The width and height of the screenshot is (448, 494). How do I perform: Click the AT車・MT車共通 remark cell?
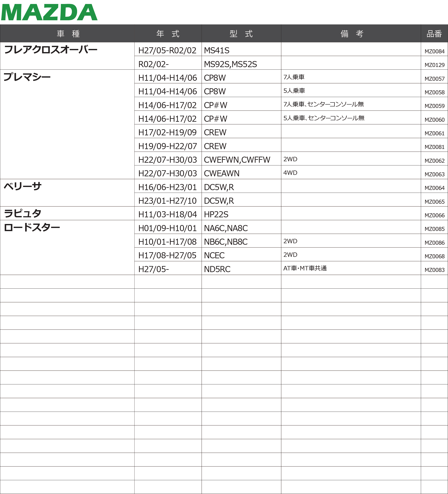coord(305,268)
